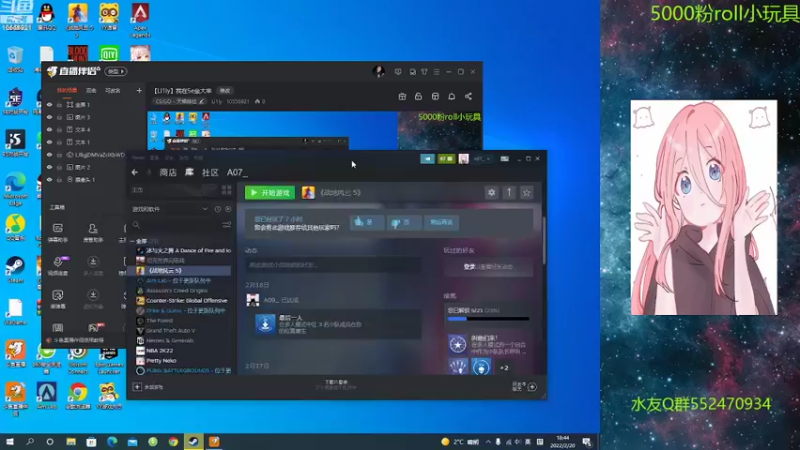Open the streaming tool hamburger menu
This screenshot has width=800, height=450.
pyautogui.click(x=436, y=72)
